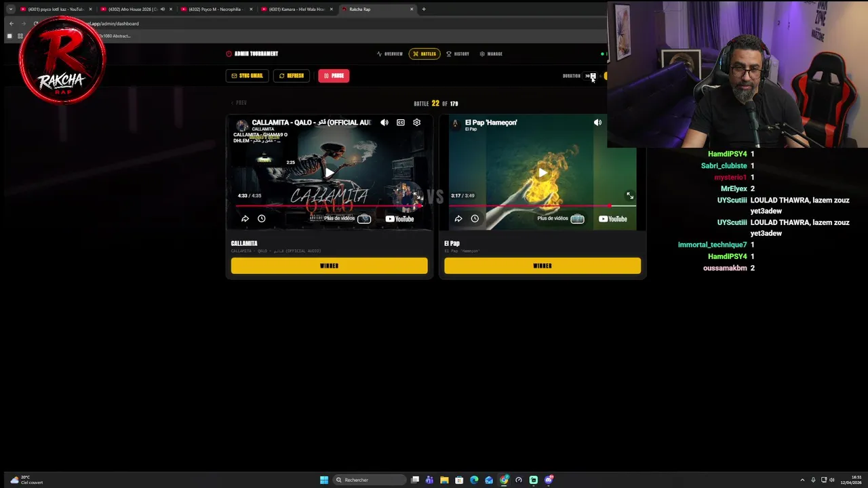Switch to Psyco M - Necrophilia tab
Screen dimensions: 868x488
(x=217, y=9)
